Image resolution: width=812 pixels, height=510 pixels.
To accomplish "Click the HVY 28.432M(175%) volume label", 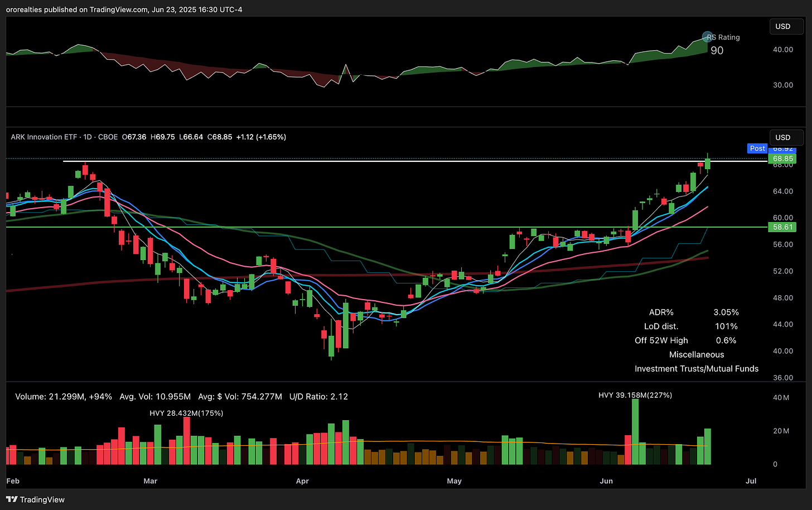I will click(x=186, y=413).
